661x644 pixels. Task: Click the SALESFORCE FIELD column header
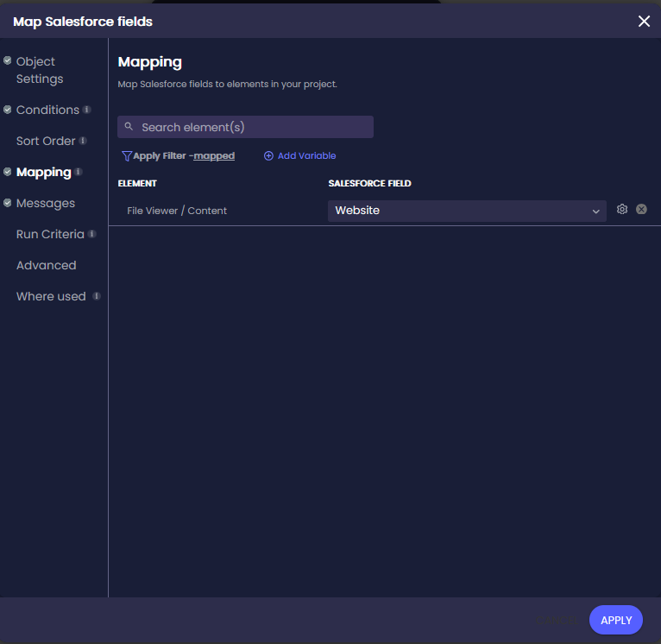click(369, 184)
